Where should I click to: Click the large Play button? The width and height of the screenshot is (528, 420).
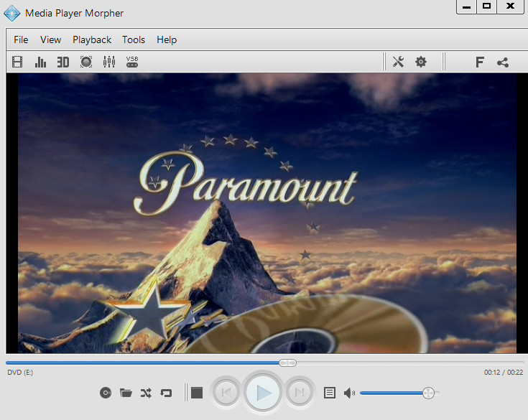coord(263,393)
